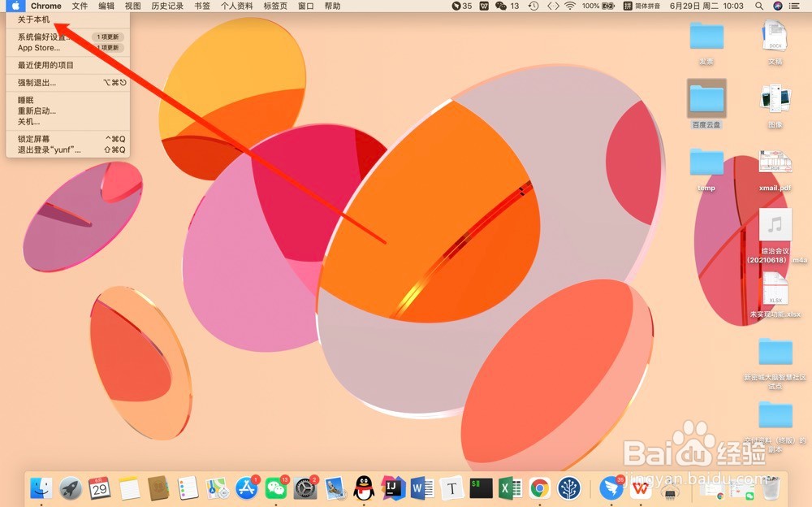The image size is (812, 507).
Task: Open 编辑 menu in menu bar
Action: click(x=106, y=6)
